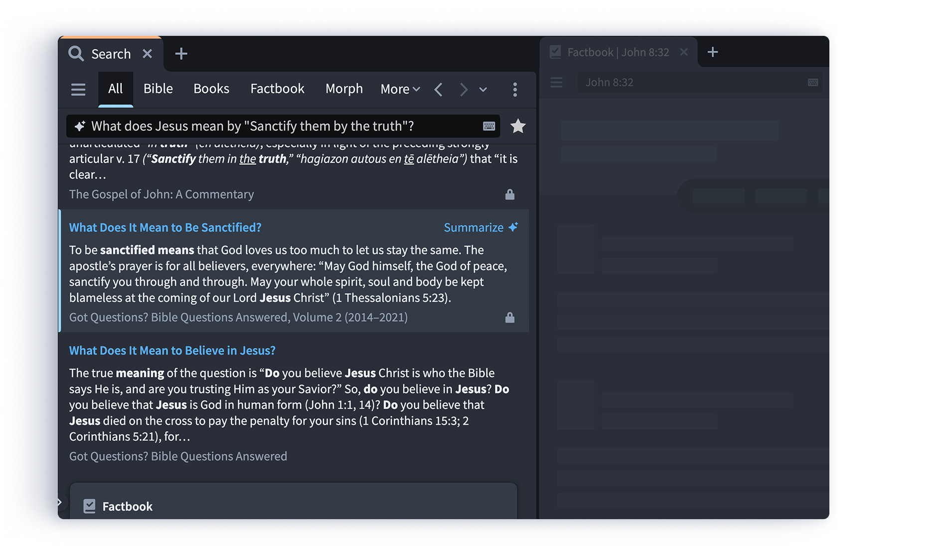Open the 'Got Questions? Bible Questions Answered' source

point(178,456)
